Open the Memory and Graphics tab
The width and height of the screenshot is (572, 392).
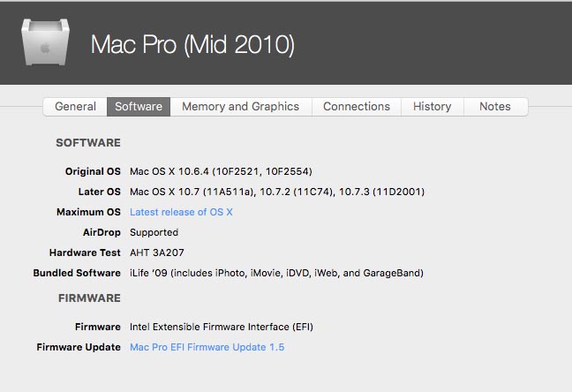(240, 107)
